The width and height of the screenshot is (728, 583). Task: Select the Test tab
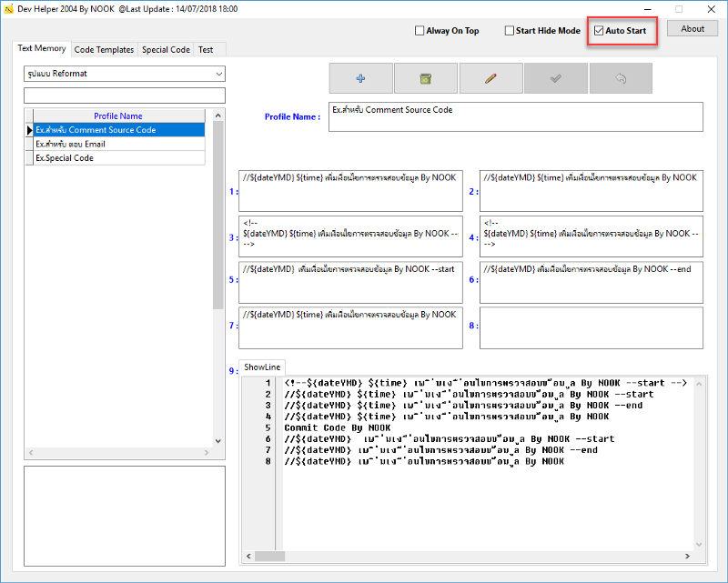[206, 50]
